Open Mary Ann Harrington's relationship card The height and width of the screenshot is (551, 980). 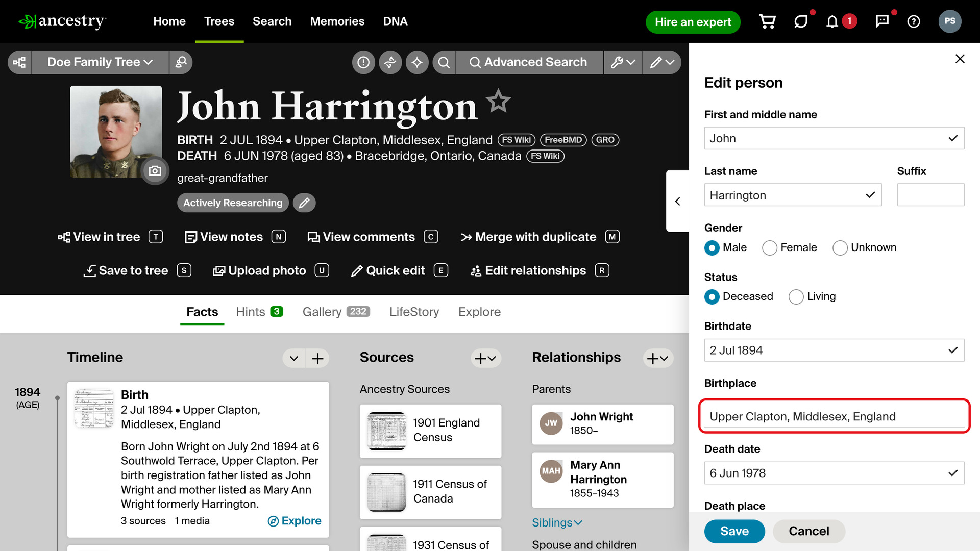point(602,480)
